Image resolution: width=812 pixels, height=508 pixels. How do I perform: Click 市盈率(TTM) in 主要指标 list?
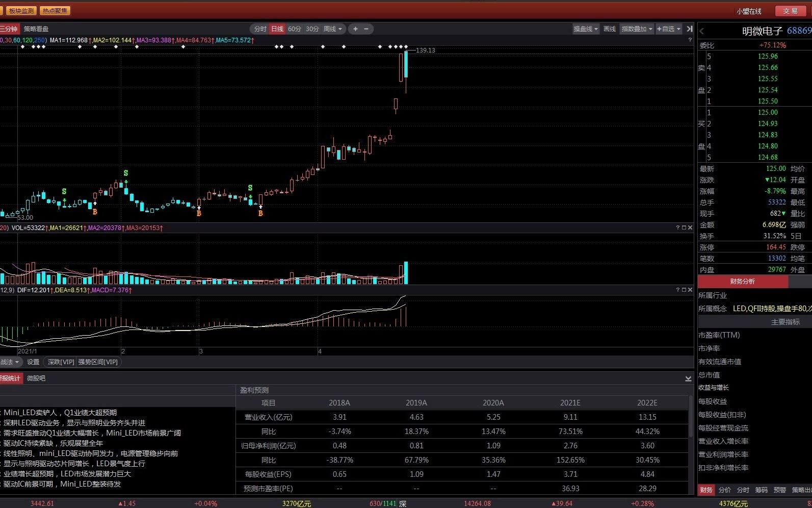click(x=719, y=335)
